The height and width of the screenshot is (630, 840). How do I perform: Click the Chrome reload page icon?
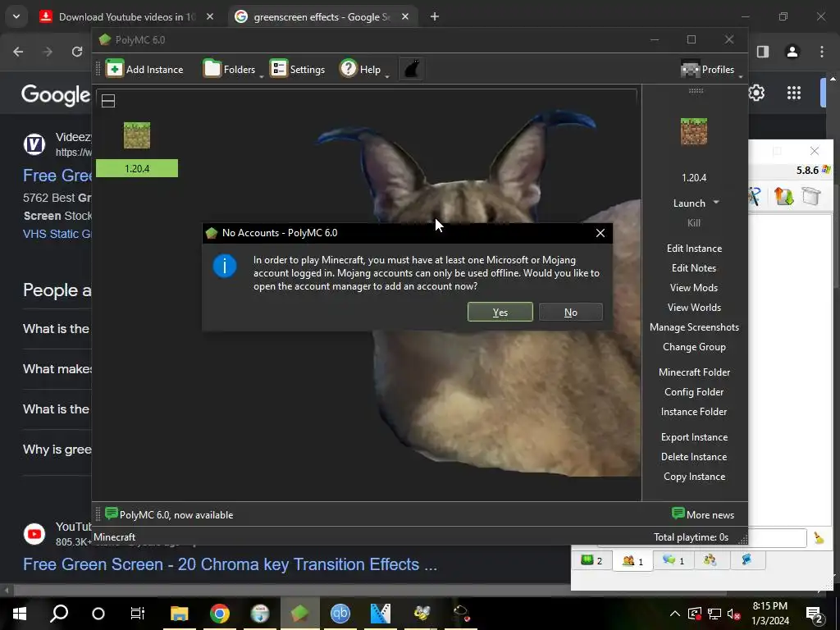(77, 52)
